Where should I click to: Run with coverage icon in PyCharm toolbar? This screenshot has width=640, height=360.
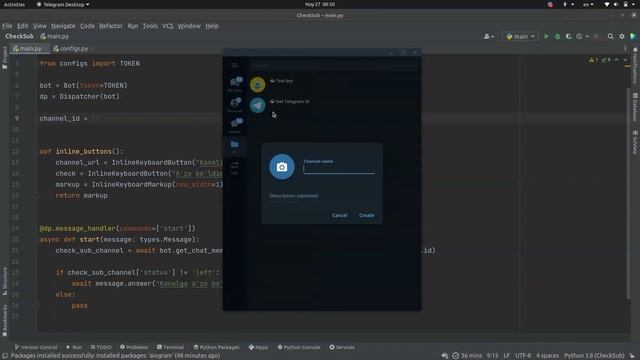click(569, 36)
